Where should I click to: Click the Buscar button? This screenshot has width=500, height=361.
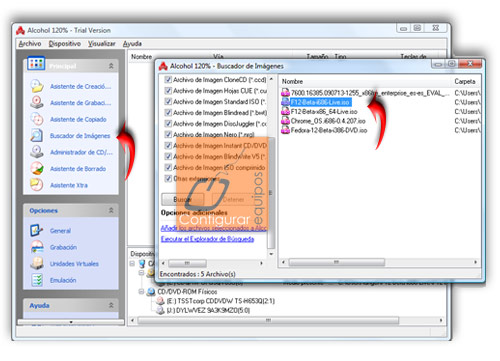tap(183, 199)
